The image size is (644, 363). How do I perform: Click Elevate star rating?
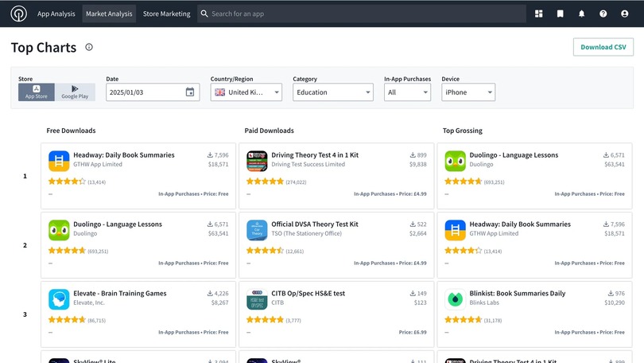67,320
